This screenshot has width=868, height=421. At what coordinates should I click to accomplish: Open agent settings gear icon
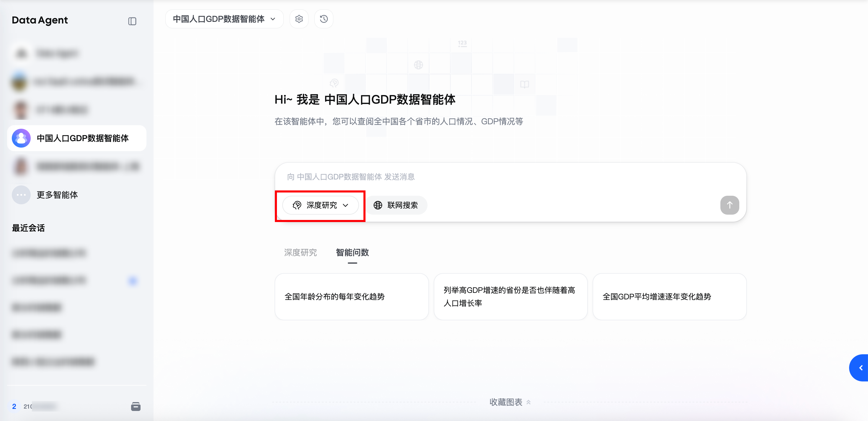[299, 19]
